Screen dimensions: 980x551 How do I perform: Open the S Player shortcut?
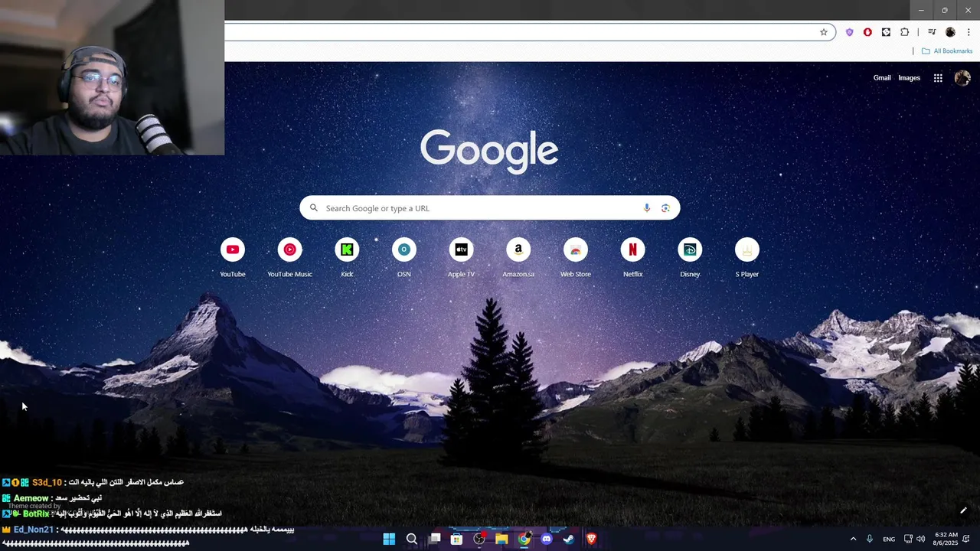(747, 258)
